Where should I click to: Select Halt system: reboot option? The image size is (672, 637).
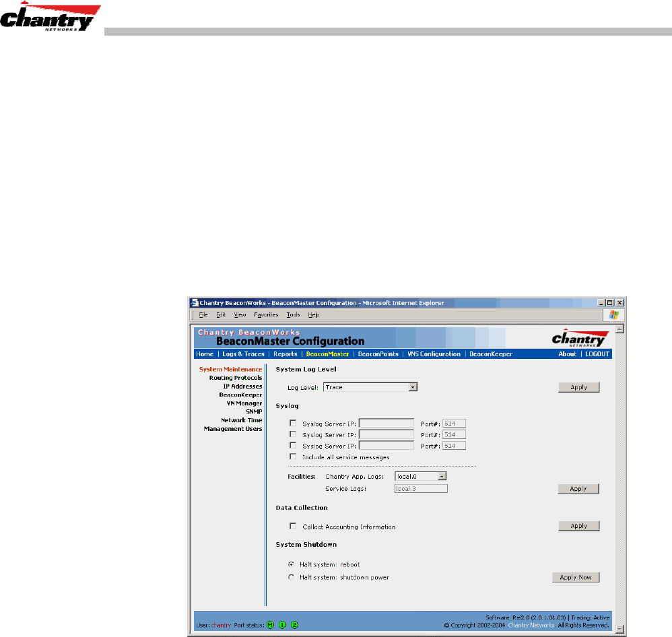[x=292, y=564]
